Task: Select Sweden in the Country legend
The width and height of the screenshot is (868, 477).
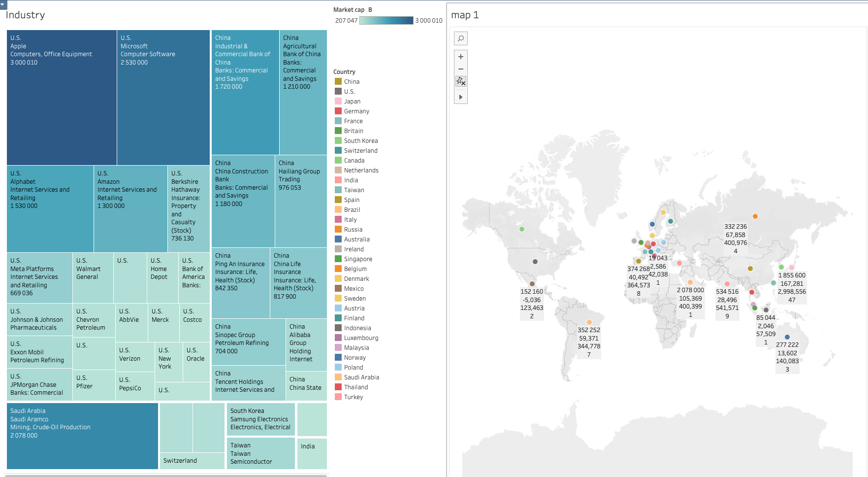Action: (x=354, y=299)
